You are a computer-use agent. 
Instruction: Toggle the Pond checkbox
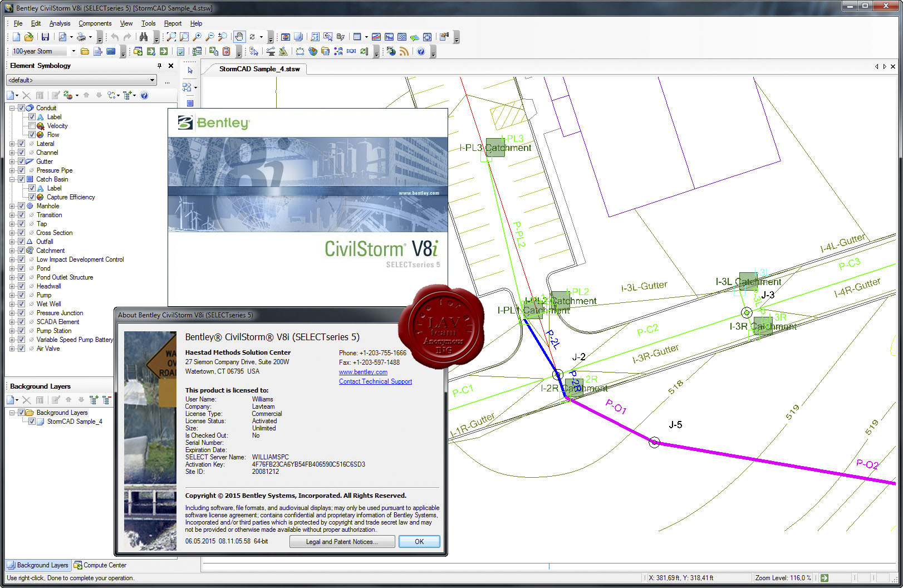[x=21, y=268]
